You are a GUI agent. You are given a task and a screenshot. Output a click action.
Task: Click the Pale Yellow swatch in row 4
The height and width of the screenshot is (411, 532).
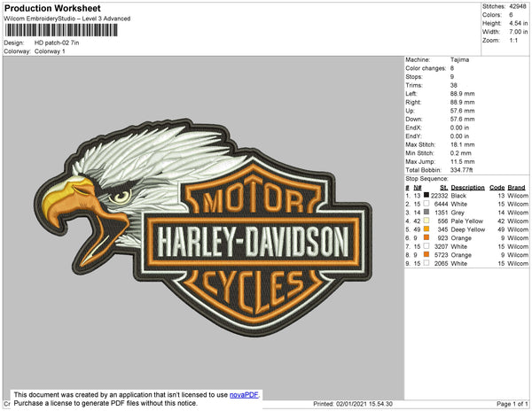[x=426, y=221]
